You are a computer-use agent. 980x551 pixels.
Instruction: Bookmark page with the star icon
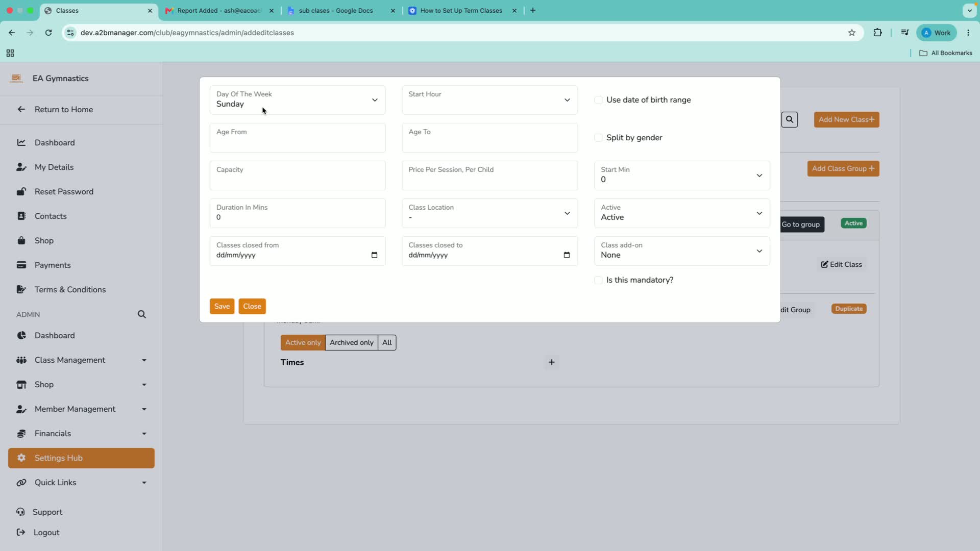point(852,33)
